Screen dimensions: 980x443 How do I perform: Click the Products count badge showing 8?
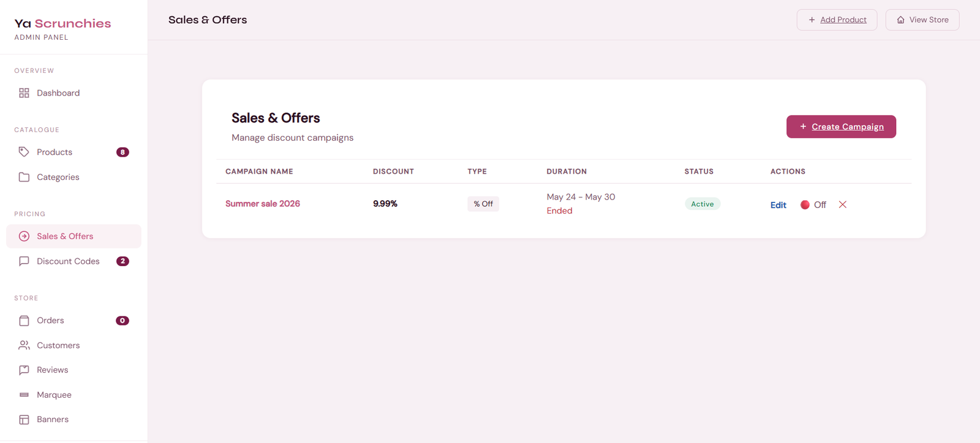coord(123,152)
